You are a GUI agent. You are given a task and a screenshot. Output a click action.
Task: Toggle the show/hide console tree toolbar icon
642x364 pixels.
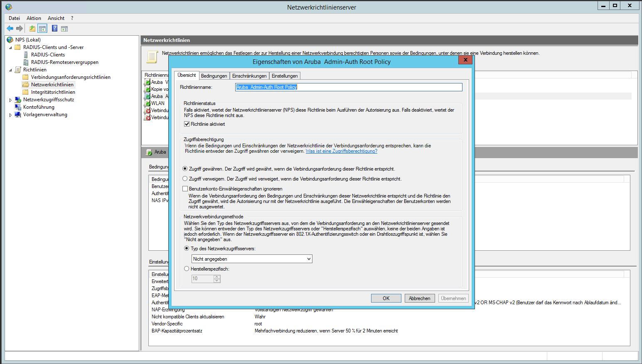tap(42, 29)
